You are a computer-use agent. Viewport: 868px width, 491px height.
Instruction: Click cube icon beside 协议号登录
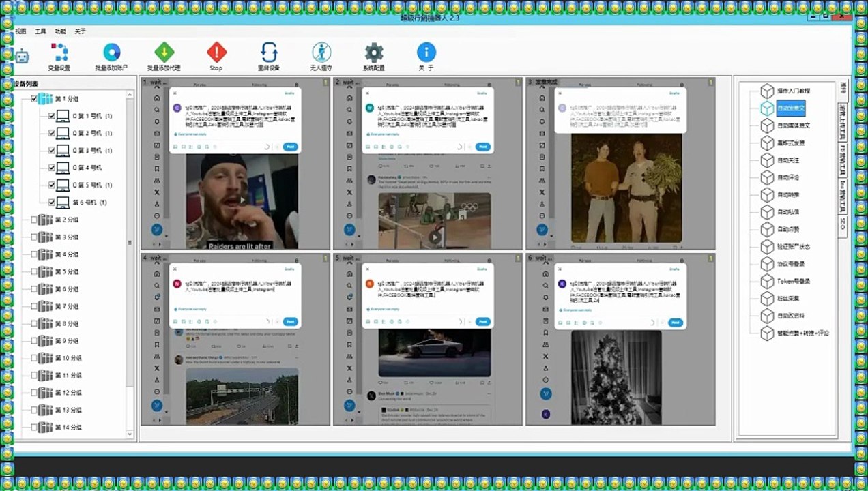(768, 264)
